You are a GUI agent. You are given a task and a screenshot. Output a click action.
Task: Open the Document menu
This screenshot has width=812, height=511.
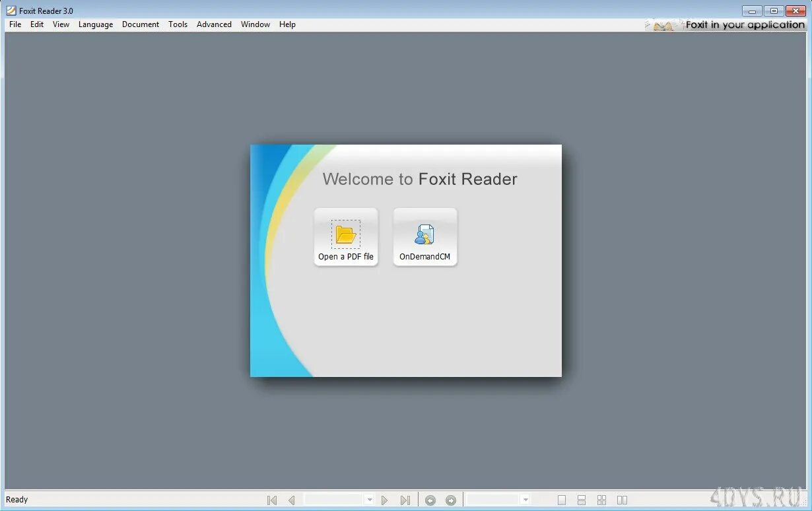click(x=141, y=24)
